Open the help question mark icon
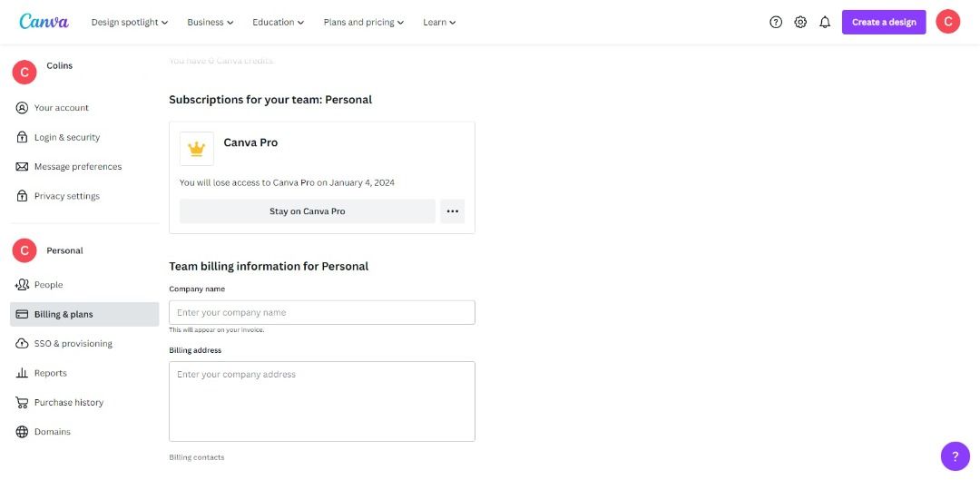 tap(776, 22)
